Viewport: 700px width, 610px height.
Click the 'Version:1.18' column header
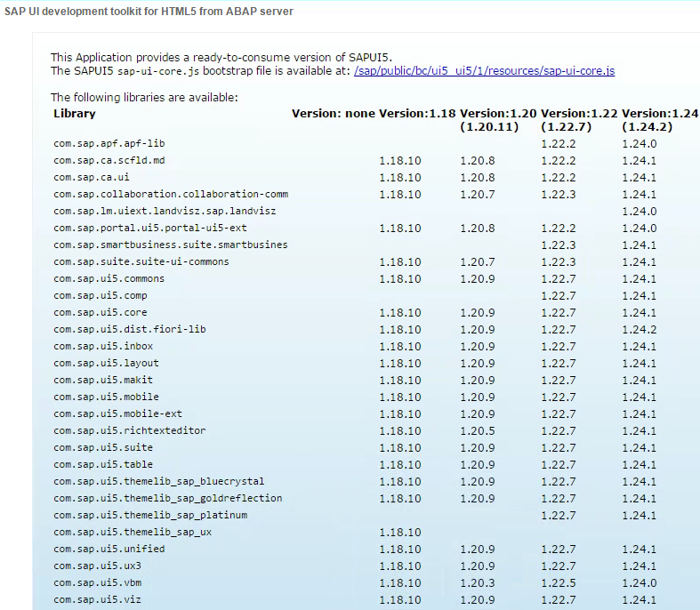pyautogui.click(x=417, y=113)
